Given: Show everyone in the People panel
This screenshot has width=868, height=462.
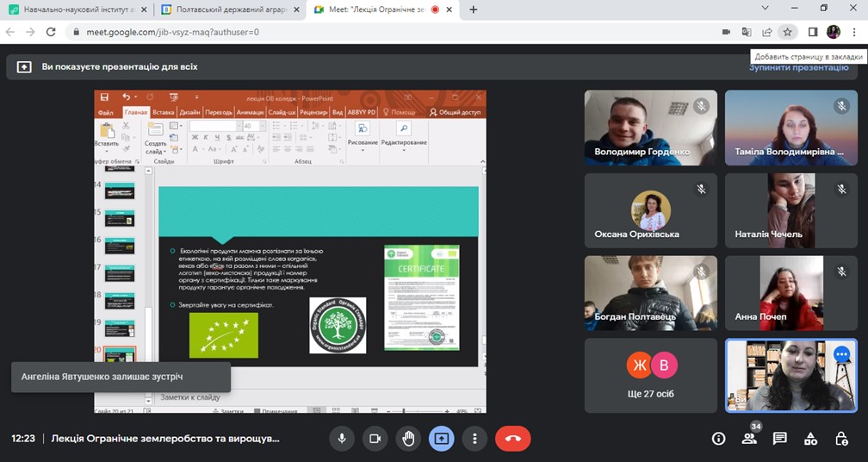Looking at the screenshot, I should coord(749,439).
